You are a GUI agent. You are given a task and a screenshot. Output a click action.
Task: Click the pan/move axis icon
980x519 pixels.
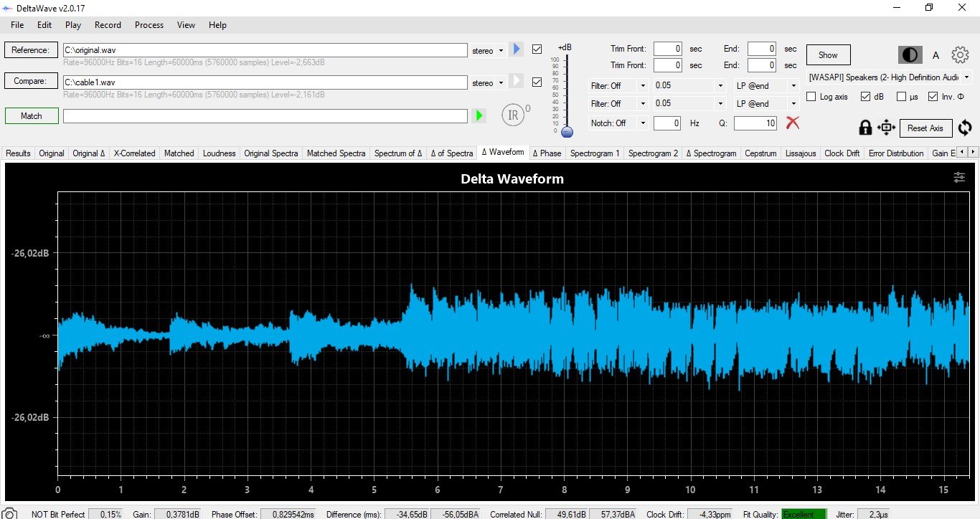[x=887, y=128]
